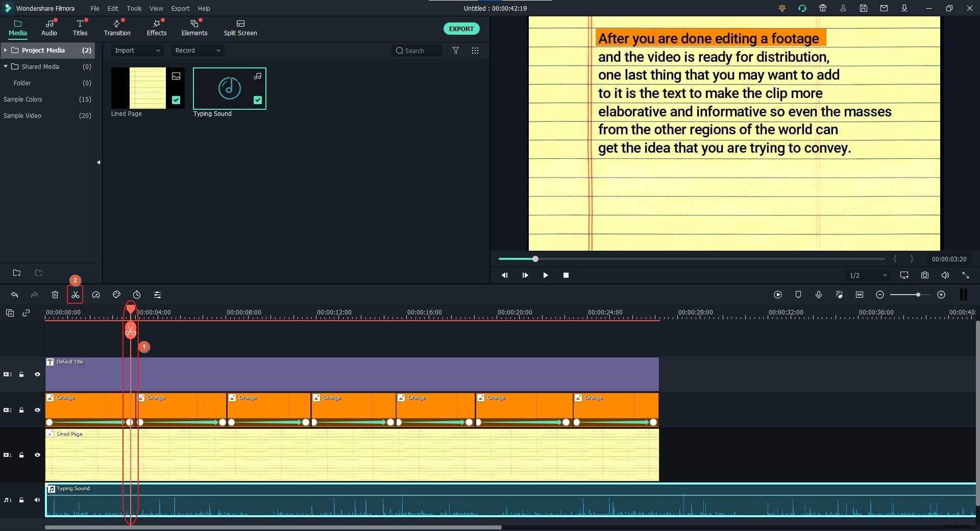This screenshot has width=980, height=531.
Task: Click the EXPORT button
Action: (461, 29)
